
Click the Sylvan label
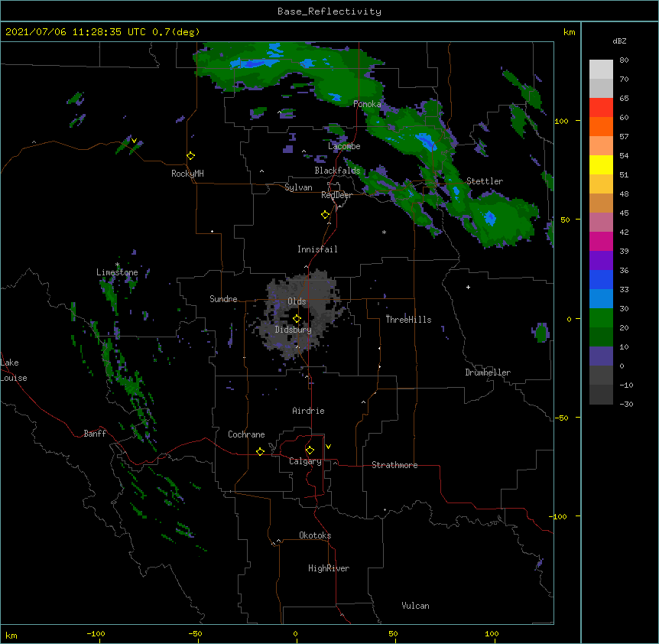click(x=298, y=187)
